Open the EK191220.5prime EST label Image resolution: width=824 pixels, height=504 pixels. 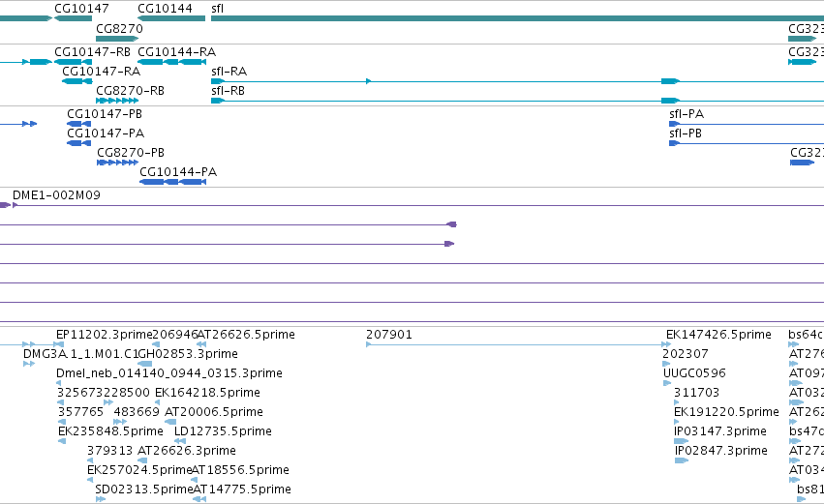[726, 412]
